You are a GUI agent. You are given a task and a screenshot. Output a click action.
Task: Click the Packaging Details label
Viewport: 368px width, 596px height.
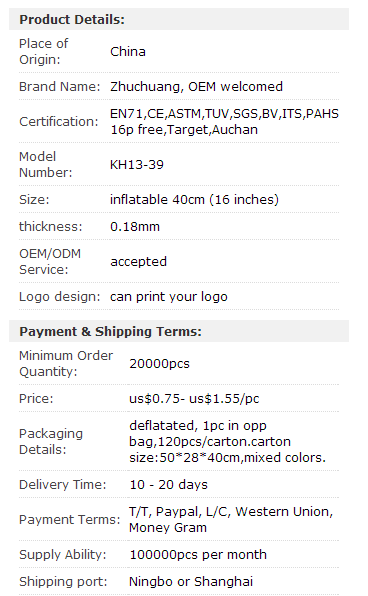51,442
